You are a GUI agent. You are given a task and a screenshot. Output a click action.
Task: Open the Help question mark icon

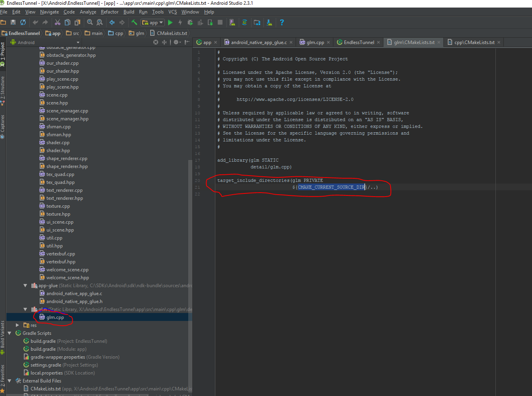(x=282, y=23)
